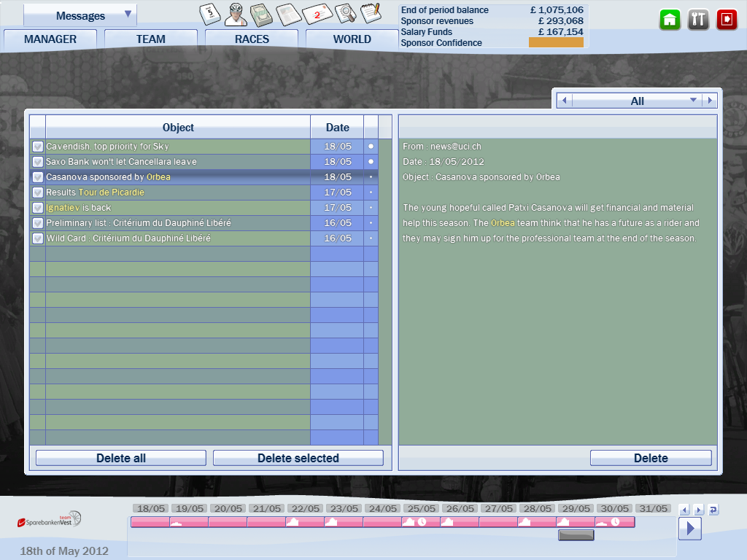Click the red exit icon
The width and height of the screenshot is (747, 560).
coord(727,20)
